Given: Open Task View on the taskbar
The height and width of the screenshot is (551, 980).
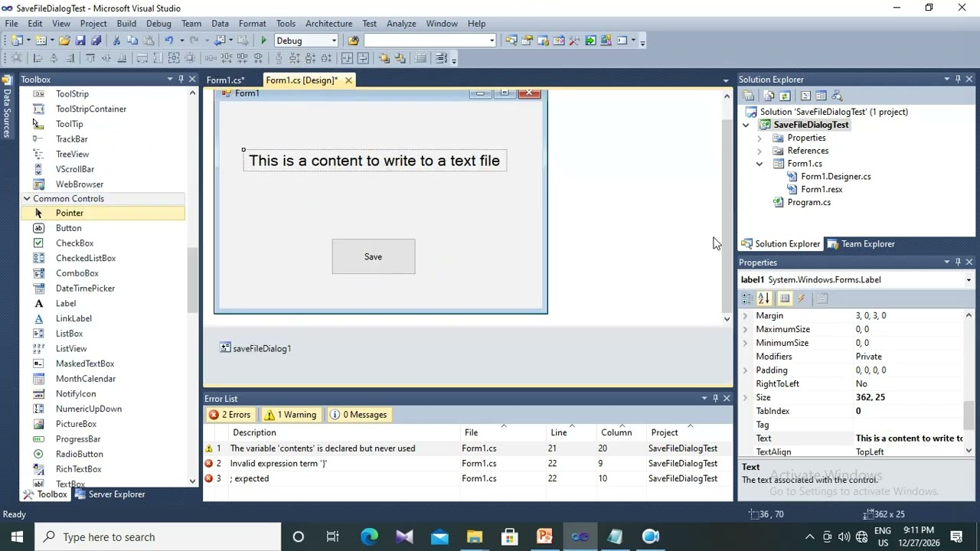Looking at the screenshot, I should (333, 536).
